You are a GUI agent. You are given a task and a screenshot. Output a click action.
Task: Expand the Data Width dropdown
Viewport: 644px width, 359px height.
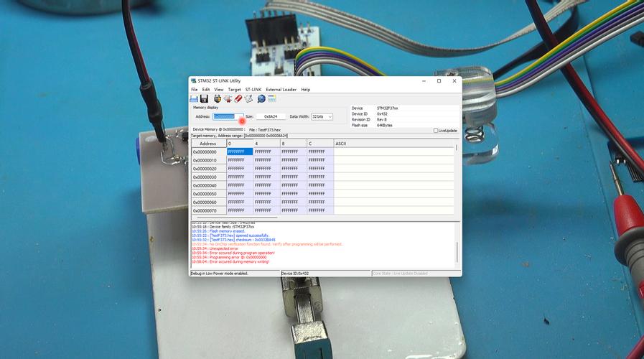coord(330,116)
